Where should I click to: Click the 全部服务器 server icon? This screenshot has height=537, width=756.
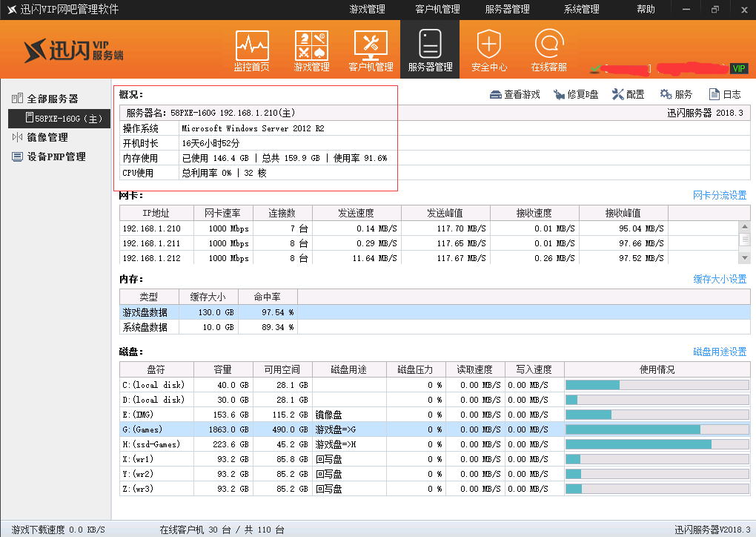tap(17, 99)
